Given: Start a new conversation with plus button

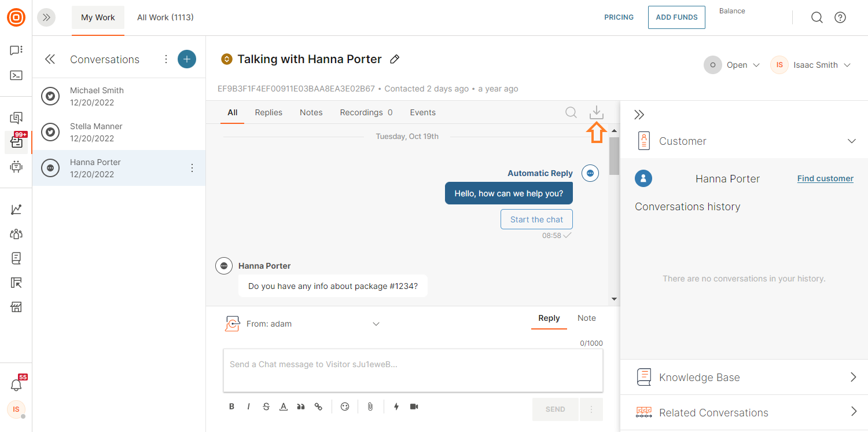Looking at the screenshot, I should point(186,59).
